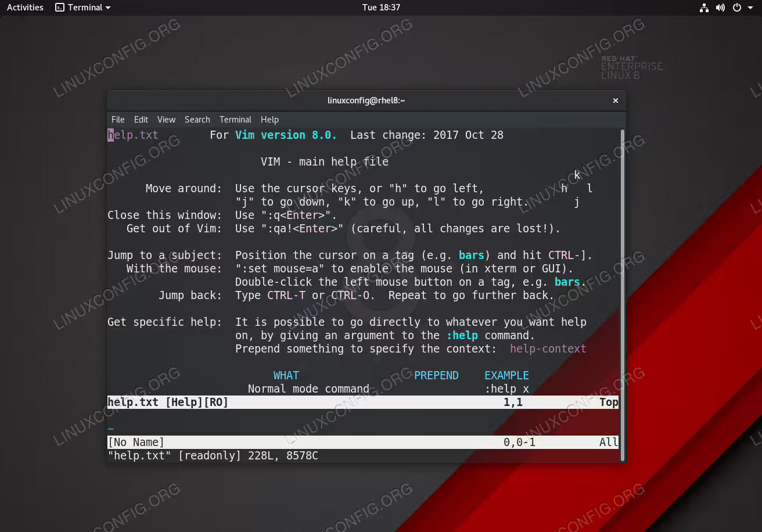This screenshot has width=762, height=532.
Task: Open the clock showing Tue 18:37
Action: [x=381, y=8]
